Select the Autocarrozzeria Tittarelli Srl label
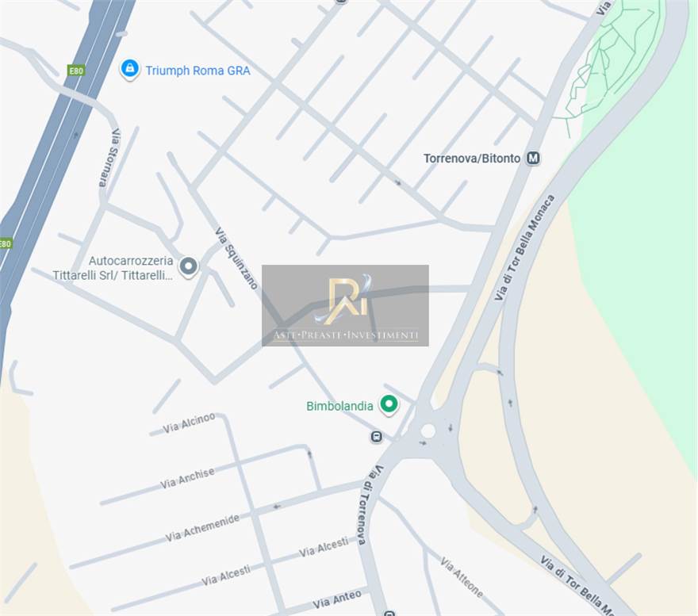Viewport: 698px width, 616px height. click(113, 268)
